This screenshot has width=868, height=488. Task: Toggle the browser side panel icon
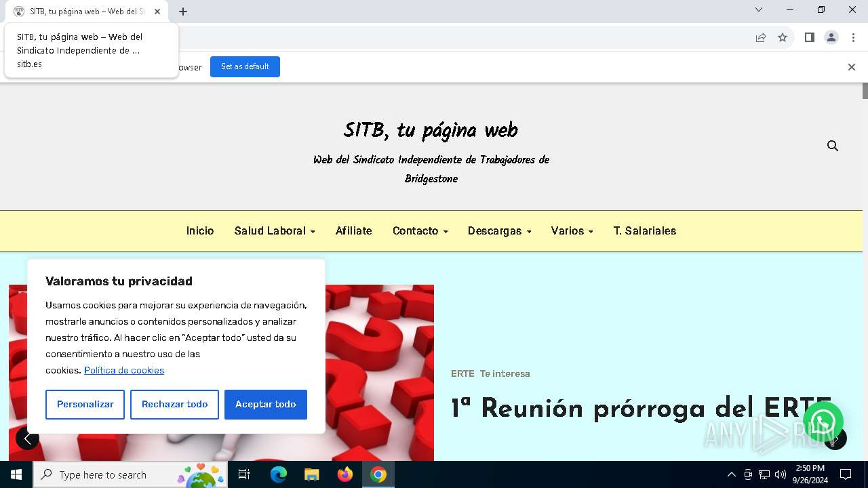809,38
